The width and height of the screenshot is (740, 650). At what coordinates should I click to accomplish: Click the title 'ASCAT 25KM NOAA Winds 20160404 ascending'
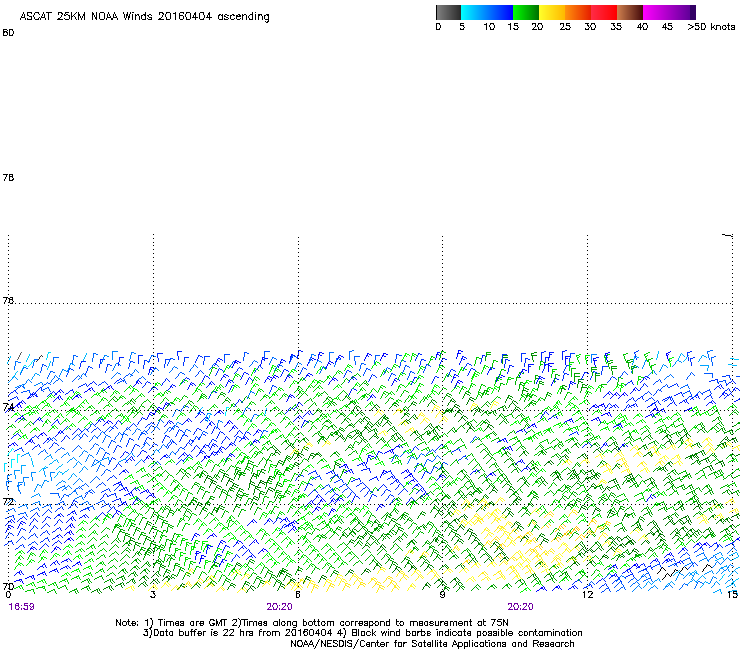[x=144, y=17]
